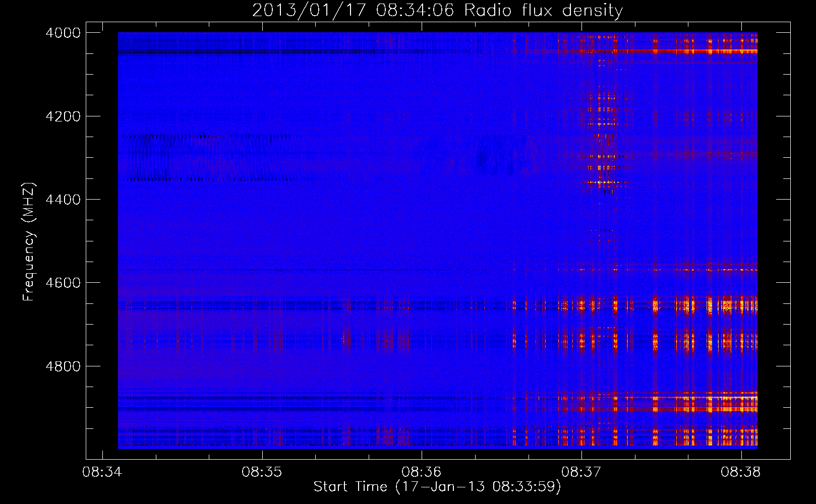Click the plot title with date 2013/01/17

coord(437,11)
